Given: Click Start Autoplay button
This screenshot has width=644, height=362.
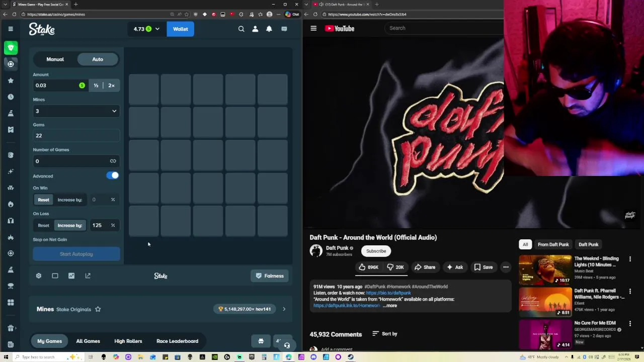Looking at the screenshot, I should click(x=76, y=254).
